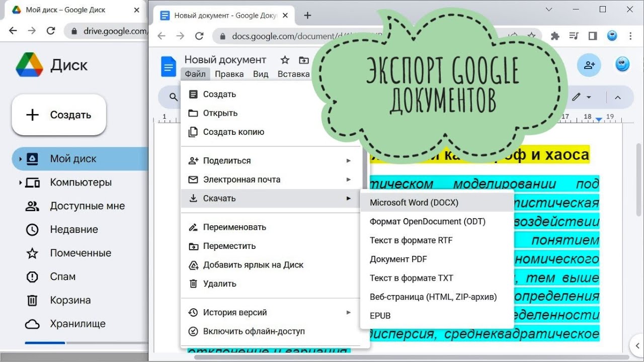The width and height of the screenshot is (644, 362).
Task: Click Удалить in the Файл menu
Action: (271, 284)
